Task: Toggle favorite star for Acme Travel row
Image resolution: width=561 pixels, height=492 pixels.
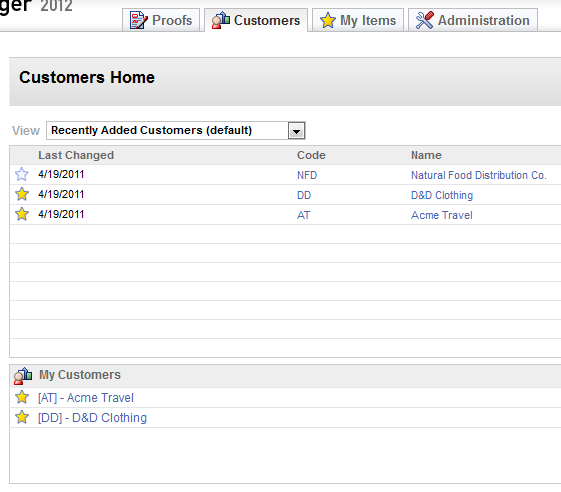Action: click(22, 214)
